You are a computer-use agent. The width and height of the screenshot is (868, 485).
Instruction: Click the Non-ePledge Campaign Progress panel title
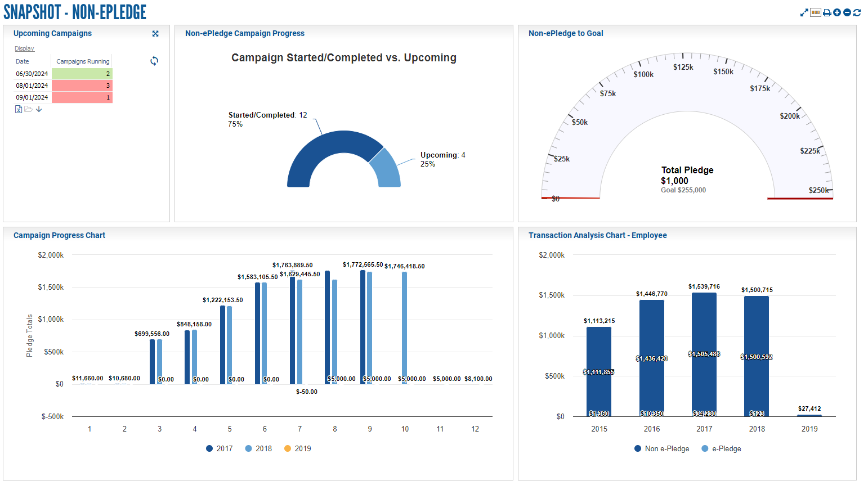tap(245, 33)
